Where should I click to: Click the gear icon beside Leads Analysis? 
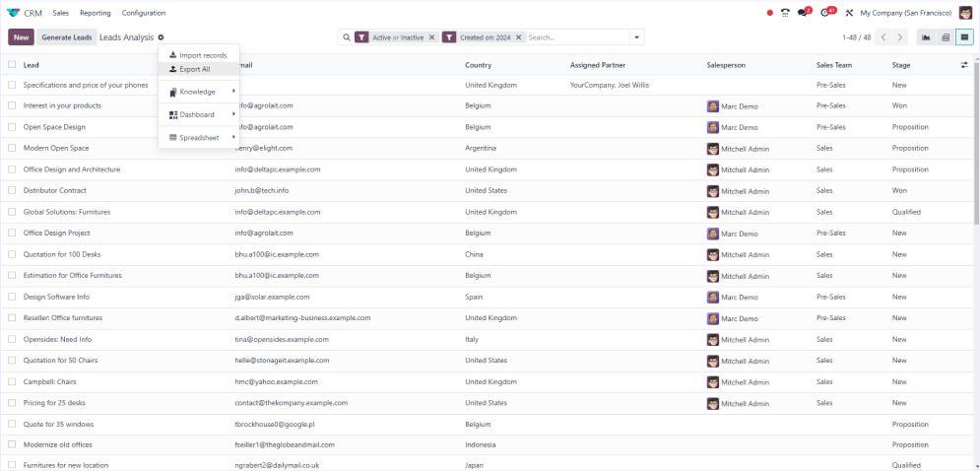click(161, 37)
